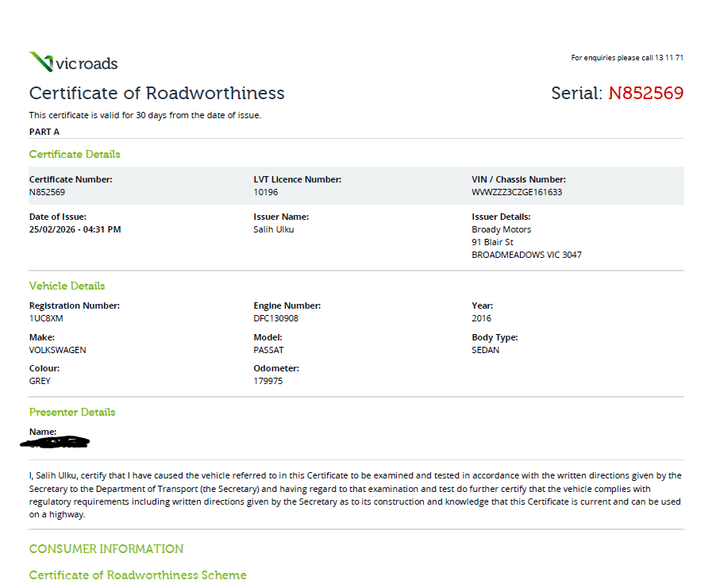Click the VOLKSWAGEN make value
The width and height of the screenshot is (716, 588).
tap(57, 350)
